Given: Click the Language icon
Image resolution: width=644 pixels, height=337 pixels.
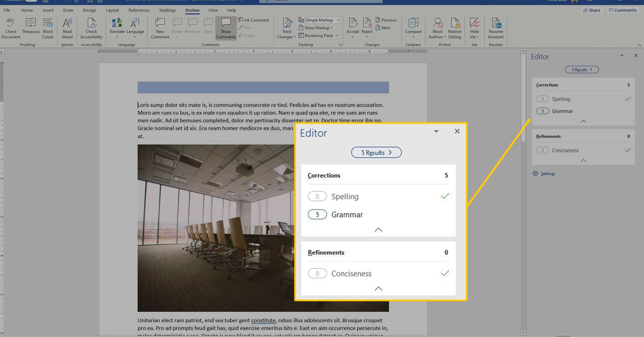Looking at the screenshot, I should [x=135, y=23].
